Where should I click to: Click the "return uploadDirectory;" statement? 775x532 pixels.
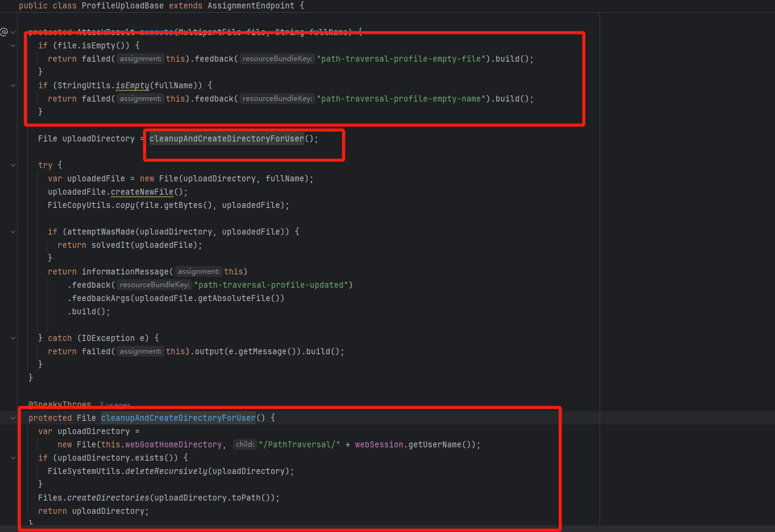coord(93,511)
